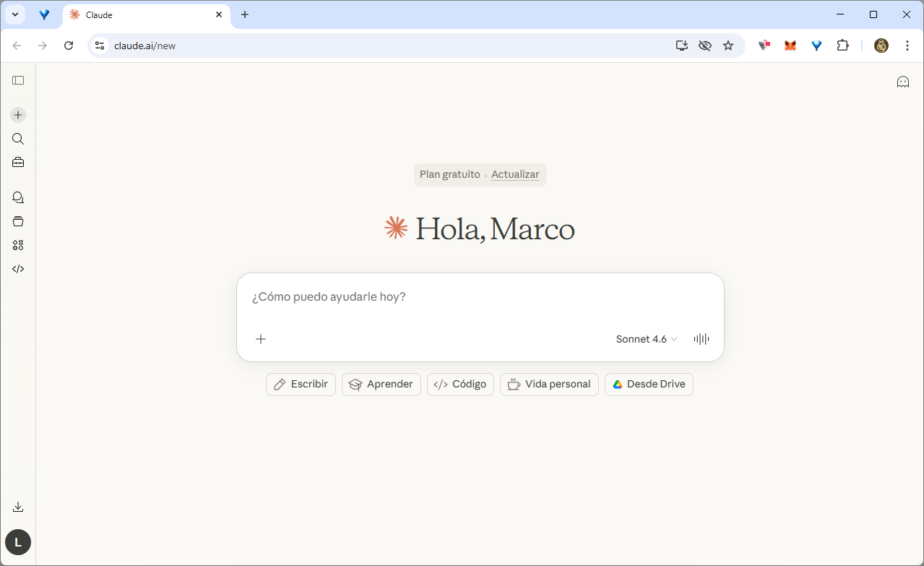This screenshot has height=566, width=924.
Task: Switch to the Claude browser tab
Action: click(x=144, y=14)
